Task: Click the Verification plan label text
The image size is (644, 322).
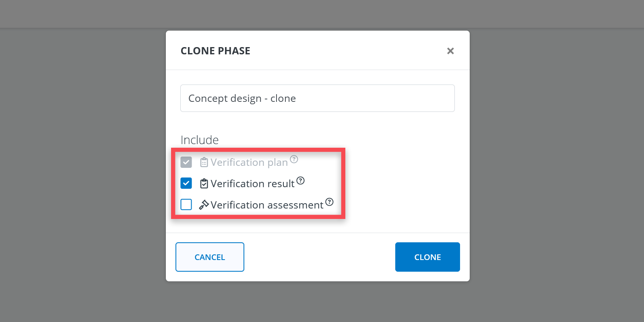Action: click(x=249, y=163)
